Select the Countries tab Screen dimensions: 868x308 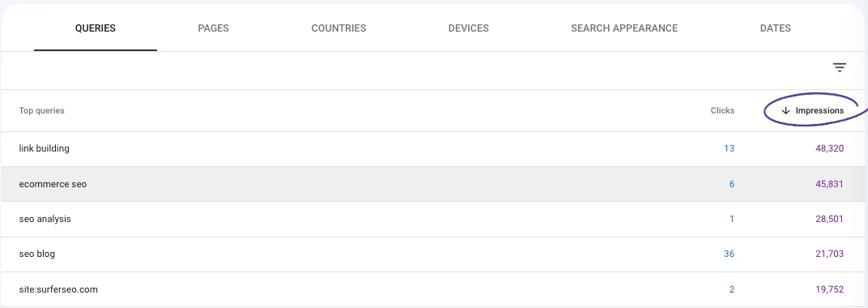[338, 28]
